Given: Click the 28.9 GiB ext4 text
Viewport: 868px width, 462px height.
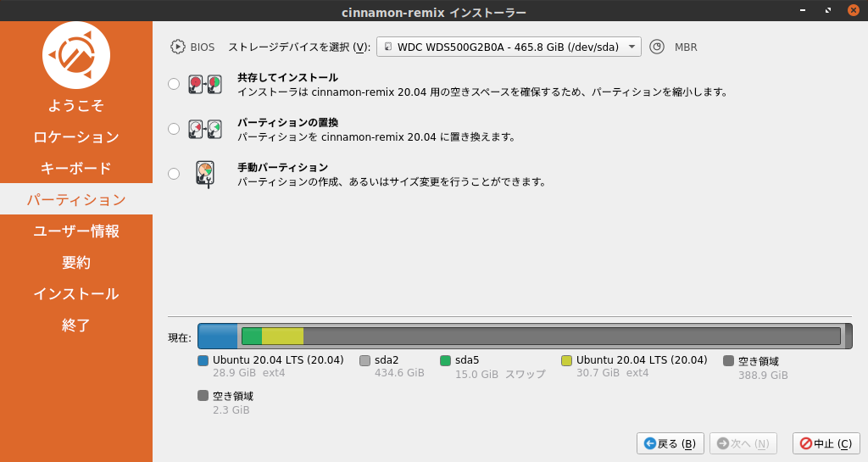Looking at the screenshot, I should pyautogui.click(x=248, y=373).
